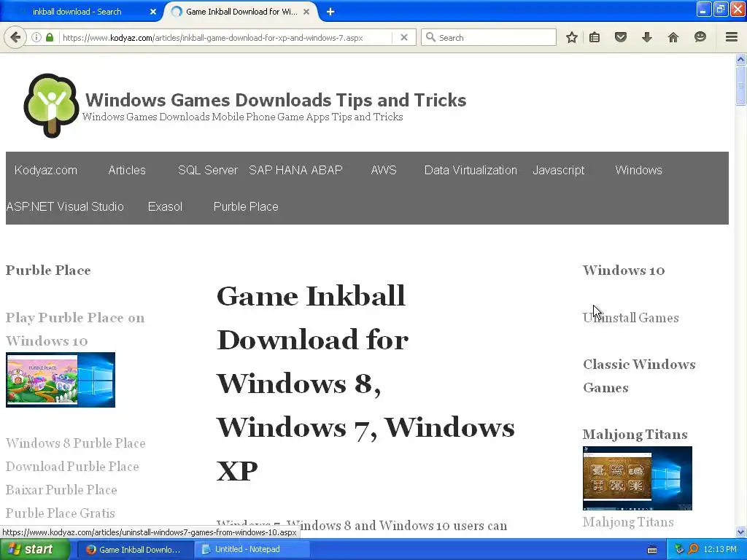Open a new tab with the plus button
Image resolution: width=747 pixels, height=560 pixels.
point(330,12)
